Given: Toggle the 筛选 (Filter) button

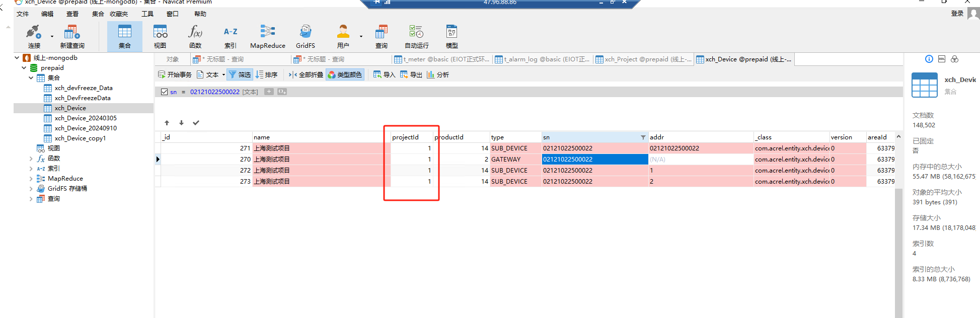Looking at the screenshot, I should point(240,75).
